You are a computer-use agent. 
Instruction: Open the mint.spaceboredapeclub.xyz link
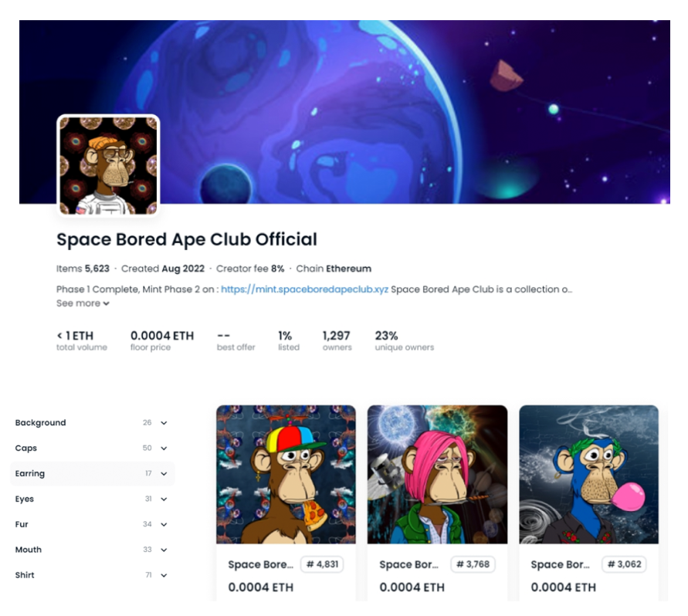[306, 289]
